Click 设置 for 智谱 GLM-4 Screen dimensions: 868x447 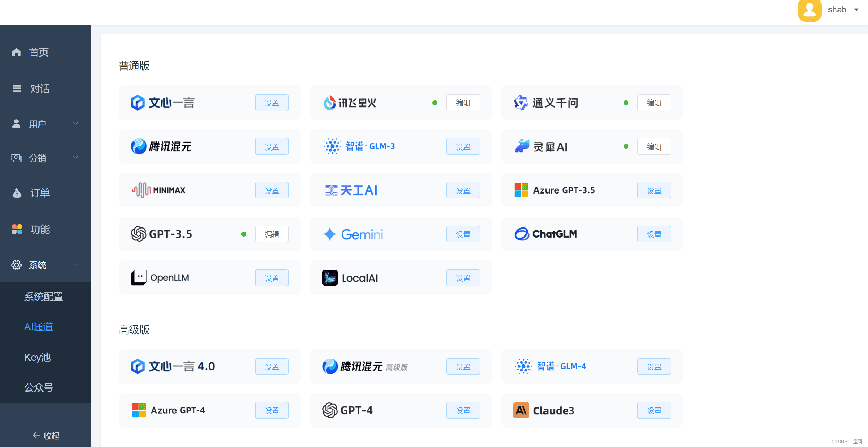[654, 366]
